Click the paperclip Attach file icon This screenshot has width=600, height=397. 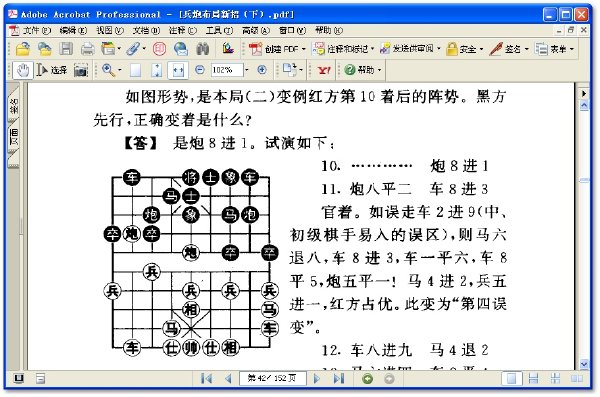tap(133, 49)
